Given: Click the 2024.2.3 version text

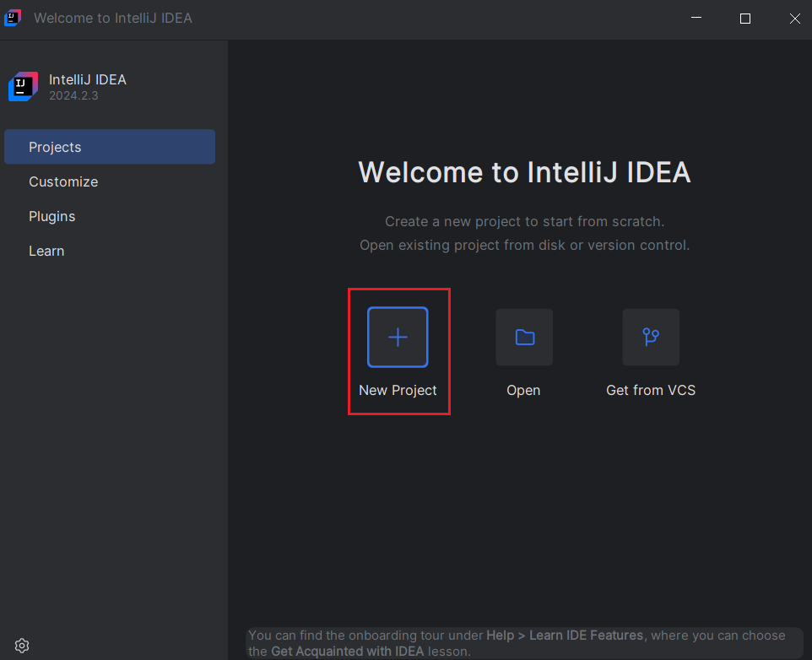Looking at the screenshot, I should [73, 95].
